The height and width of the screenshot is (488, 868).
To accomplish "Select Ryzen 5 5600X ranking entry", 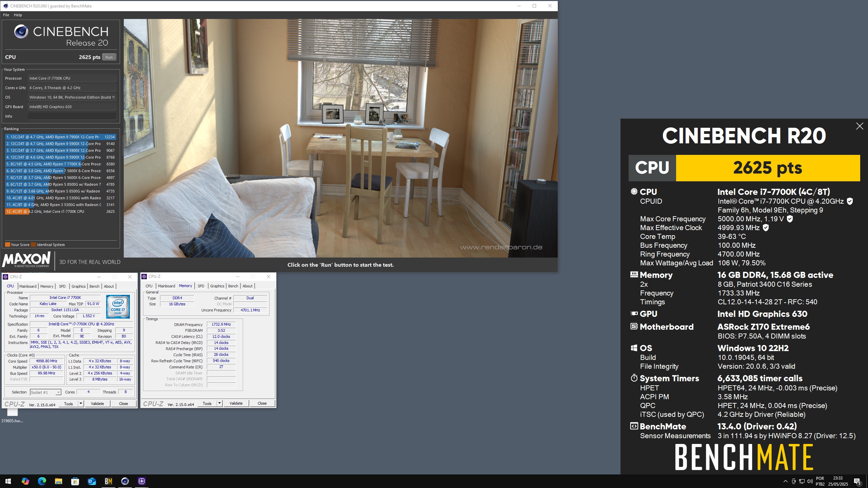I will (60, 178).
